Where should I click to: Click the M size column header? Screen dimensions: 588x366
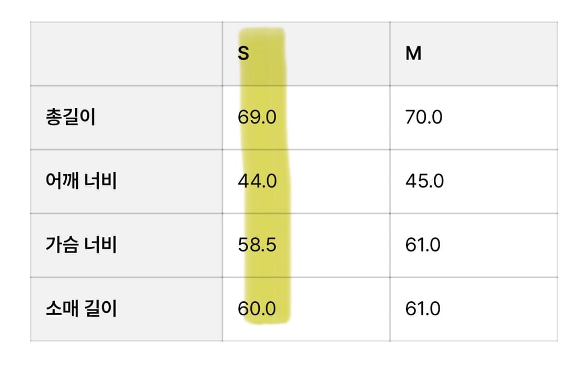tap(413, 54)
